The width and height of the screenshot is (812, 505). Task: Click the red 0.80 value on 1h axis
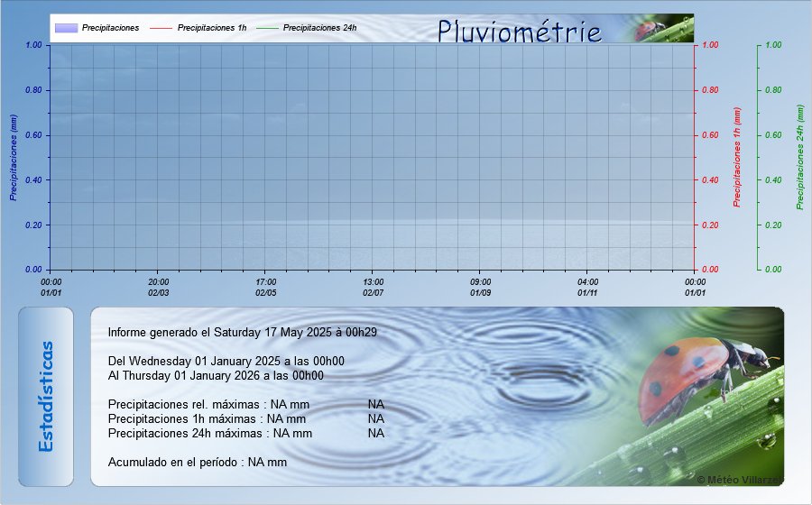pos(710,90)
